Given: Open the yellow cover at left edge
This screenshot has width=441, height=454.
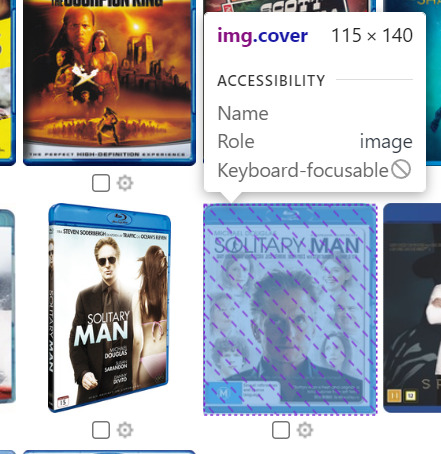Looking at the screenshot, I should pos(7,83).
